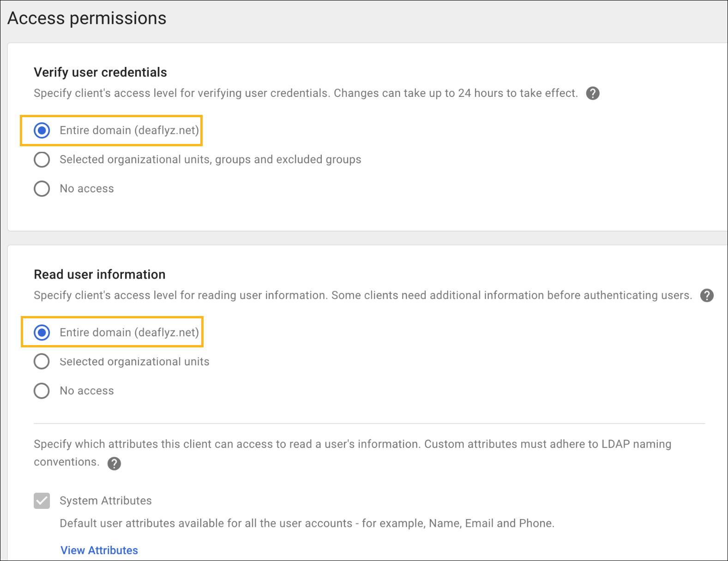Screen dimensions: 728x561
Task: Click the 'Read user information' section title
Action: (99, 275)
